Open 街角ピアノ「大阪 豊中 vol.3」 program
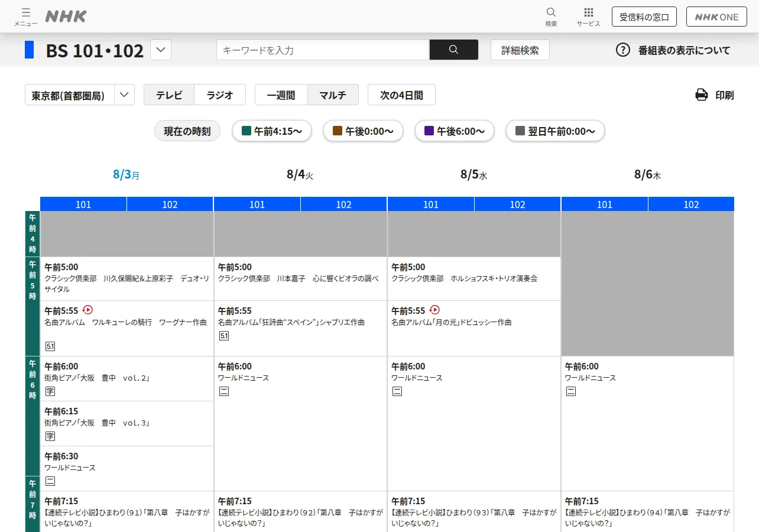 point(127,423)
